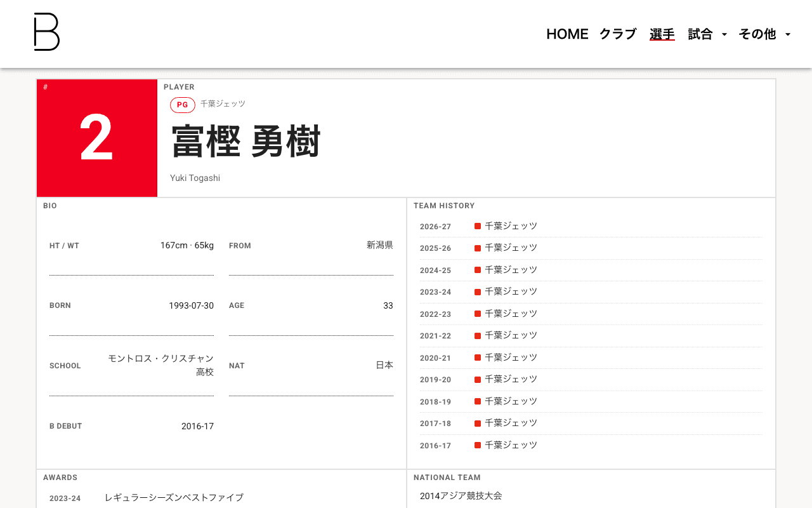
Task: Click the red team marker for 2023-24 history row
Action: 478,291
